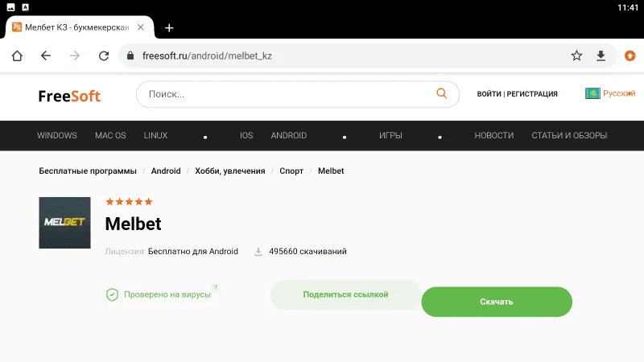644x362 pixels.
Task: Click the Поделиться ссылкой button
Action: (345, 295)
